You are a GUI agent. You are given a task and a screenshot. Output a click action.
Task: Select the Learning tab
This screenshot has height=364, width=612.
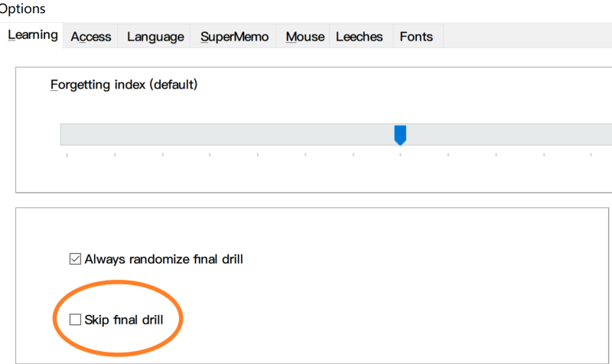(33, 35)
